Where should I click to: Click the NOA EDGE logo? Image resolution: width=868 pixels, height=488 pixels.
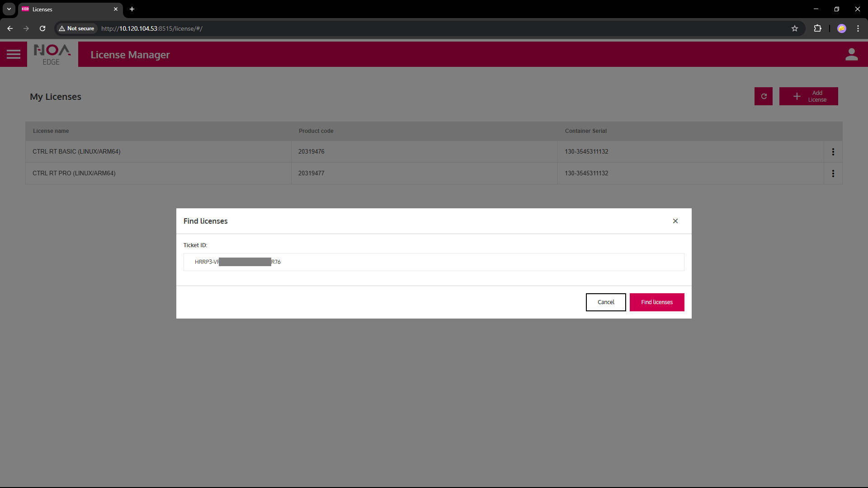tap(52, 54)
